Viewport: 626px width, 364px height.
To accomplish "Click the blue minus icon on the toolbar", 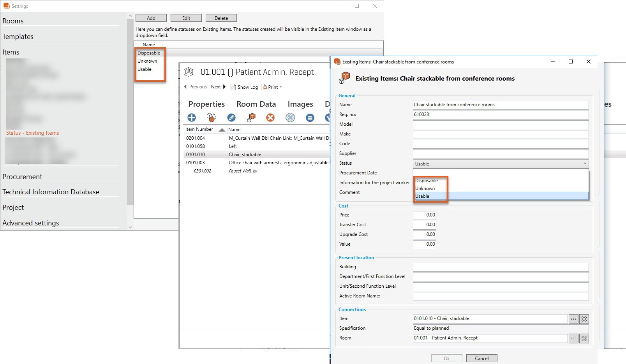I will (x=310, y=118).
